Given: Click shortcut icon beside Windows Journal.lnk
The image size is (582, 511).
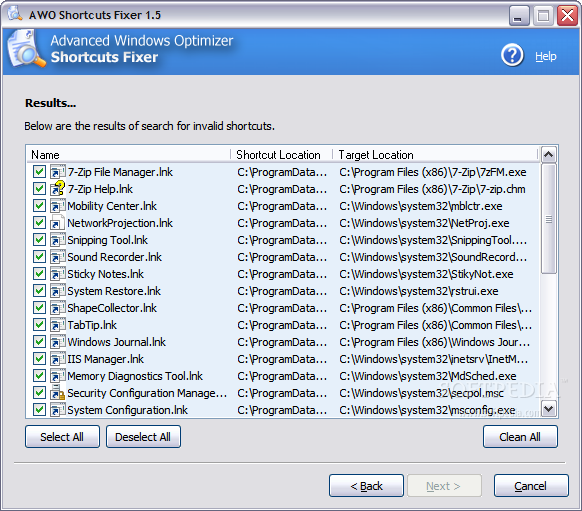Looking at the screenshot, I should pyautogui.click(x=58, y=342).
